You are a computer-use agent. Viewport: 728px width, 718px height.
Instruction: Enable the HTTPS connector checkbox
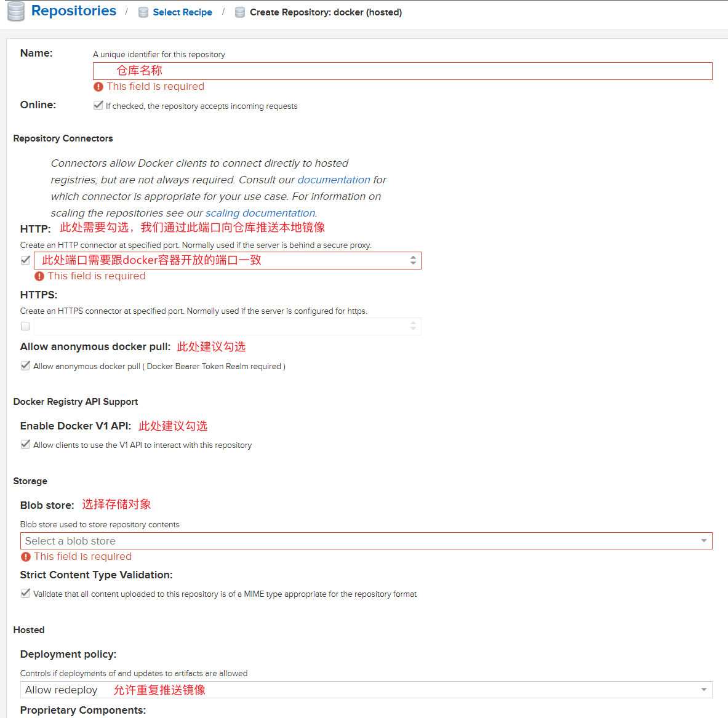tap(25, 326)
